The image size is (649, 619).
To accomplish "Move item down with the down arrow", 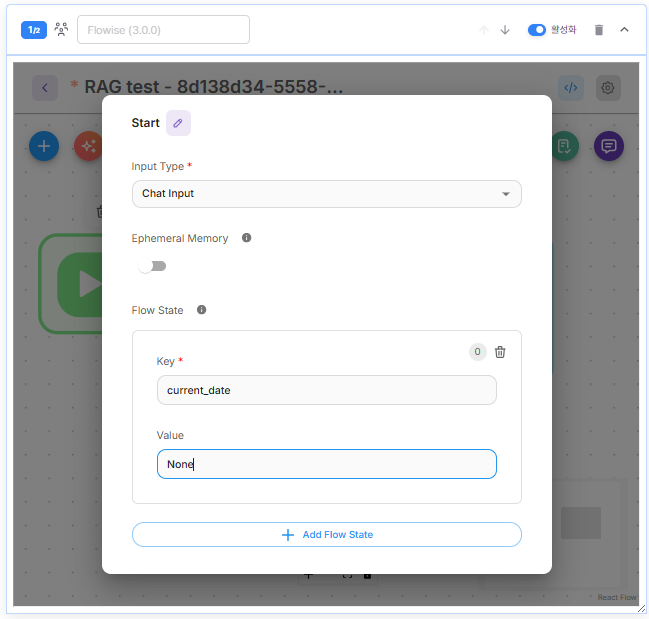I will point(505,30).
